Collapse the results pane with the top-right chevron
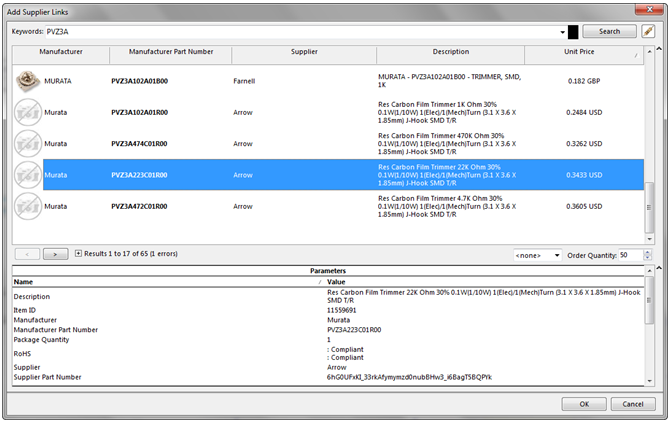This screenshot has height=422, width=670. tap(659, 50)
